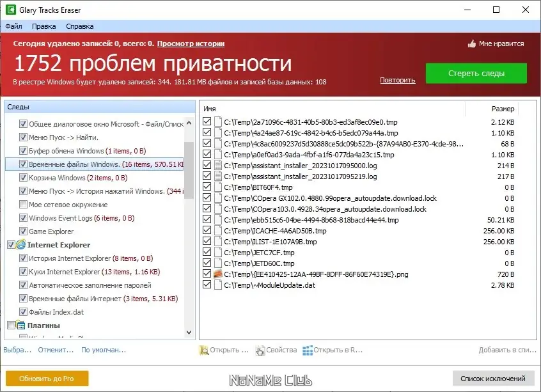Select Меню Пуск -> История нажатий Windows item
The width and height of the screenshot is (541, 392).
click(106, 191)
